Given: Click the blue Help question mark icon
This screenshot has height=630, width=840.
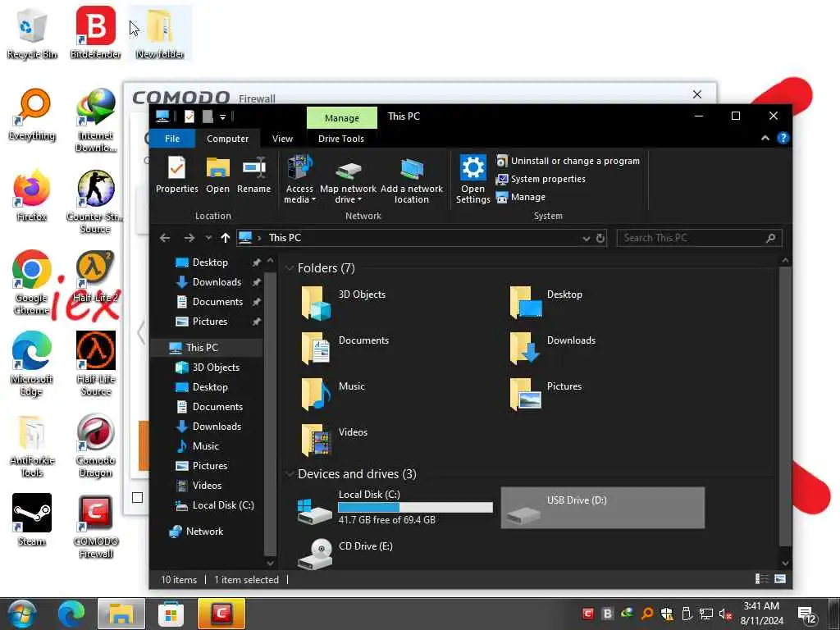Looking at the screenshot, I should tap(783, 138).
